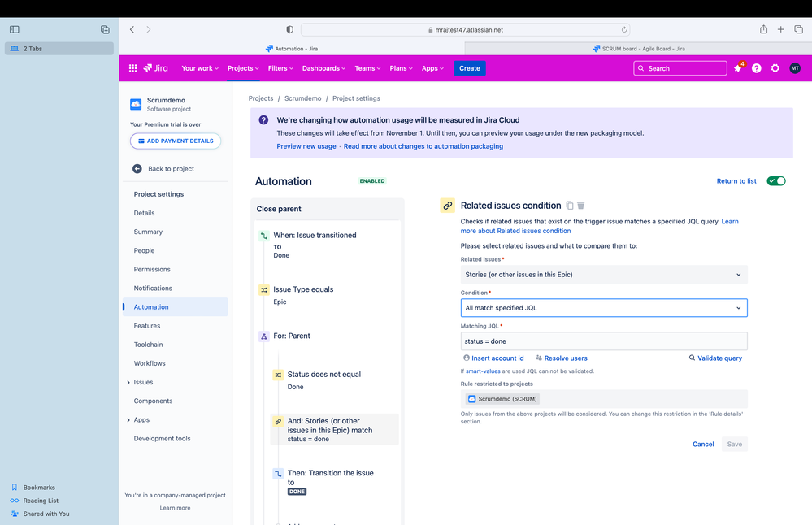Click the Back to project arrow icon
This screenshot has width=812, height=525.
click(137, 169)
